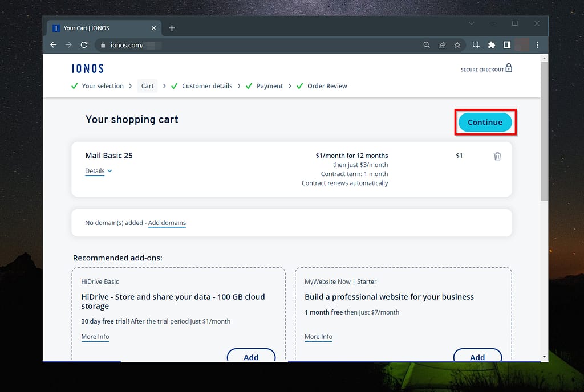584x392 pixels.
Task: Open the Extensions puzzle icon
Action: coord(492,45)
